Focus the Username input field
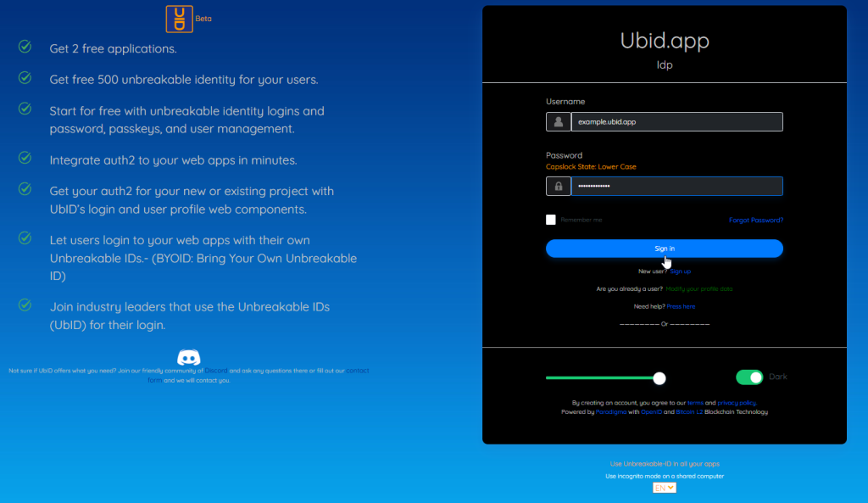The width and height of the screenshot is (868, 503). click(676, 122)
